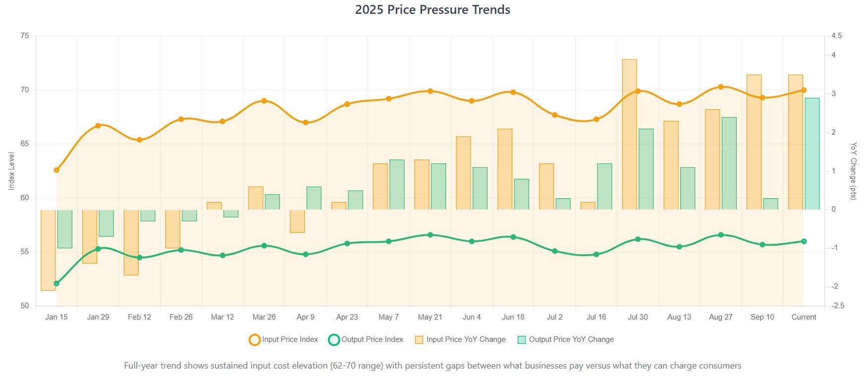Click the Jan 15 negative input YoY bar

pos(48,250)
